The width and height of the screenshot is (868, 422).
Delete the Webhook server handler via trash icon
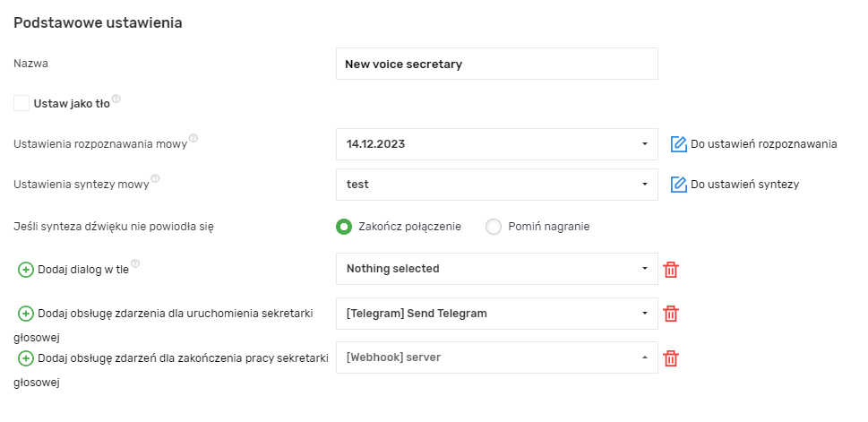(x=671, y=358)
